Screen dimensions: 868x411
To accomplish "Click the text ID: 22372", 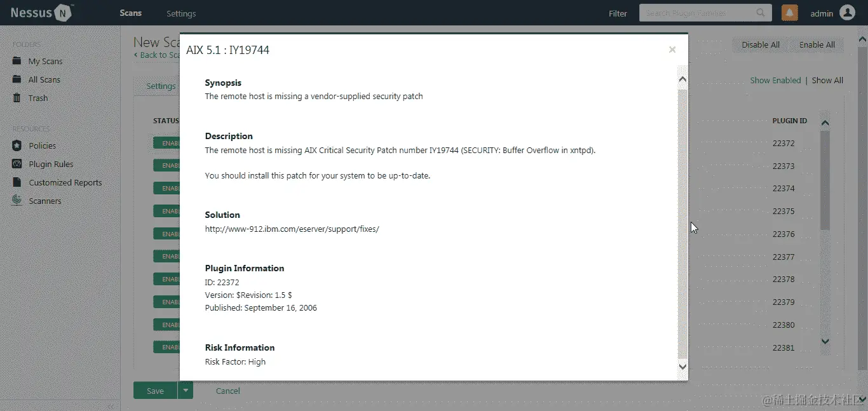I will click(222, 283).
